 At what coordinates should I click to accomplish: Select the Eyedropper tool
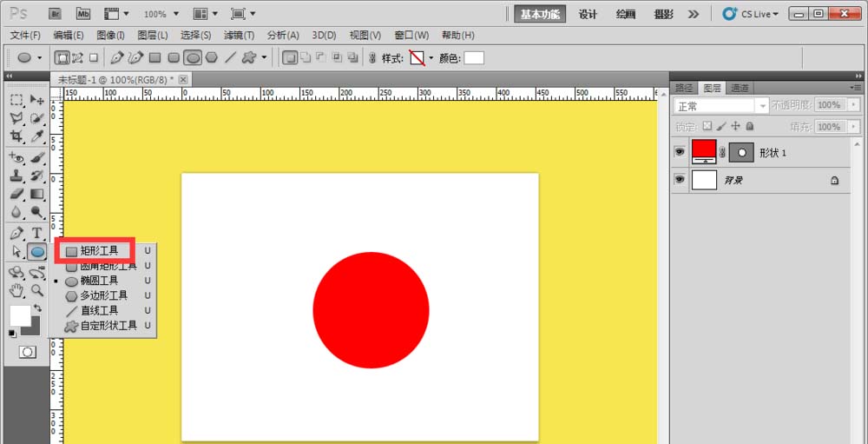[x=37, y=136]
